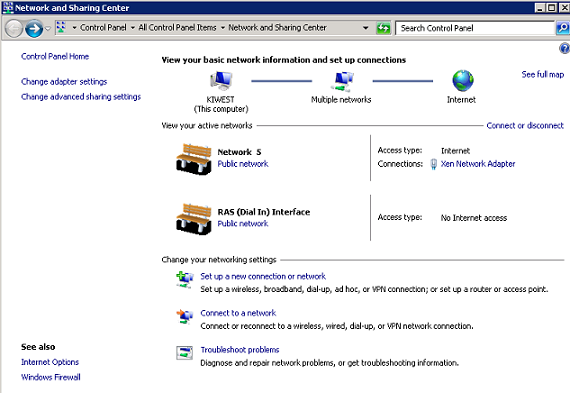Click the search magnifier button
570x393 pixels.
tap(563, 28)
